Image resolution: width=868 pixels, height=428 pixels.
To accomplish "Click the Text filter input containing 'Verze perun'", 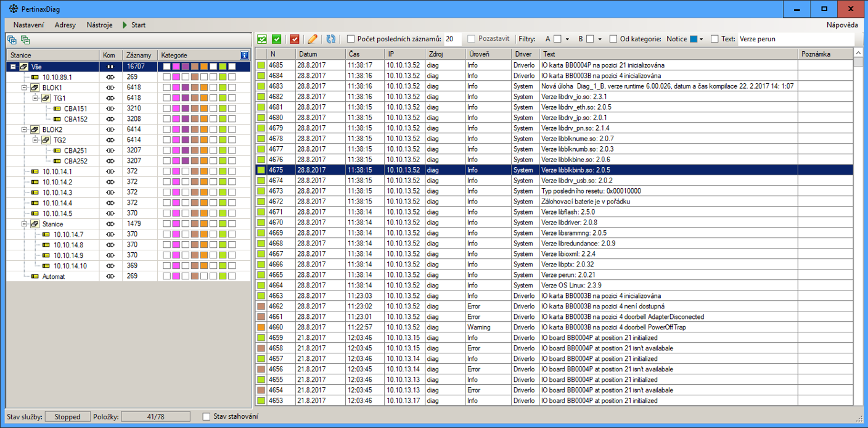I will (795, 39).
